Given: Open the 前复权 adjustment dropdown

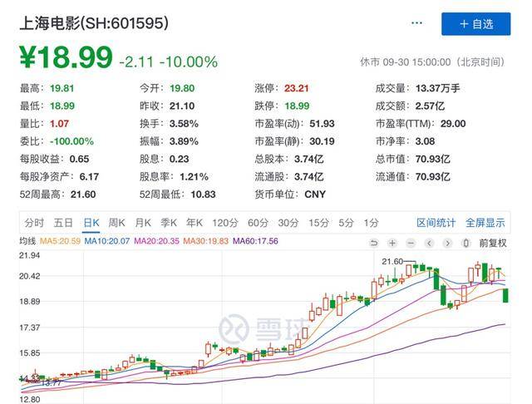Looking at the screenshot, I should [493, 243].
